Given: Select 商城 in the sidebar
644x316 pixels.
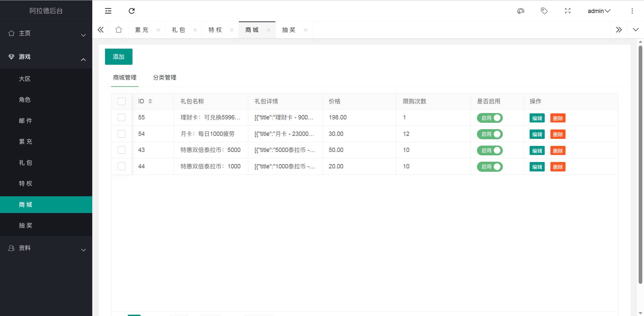Looking at the screenshot, I should tap(46, 205).
